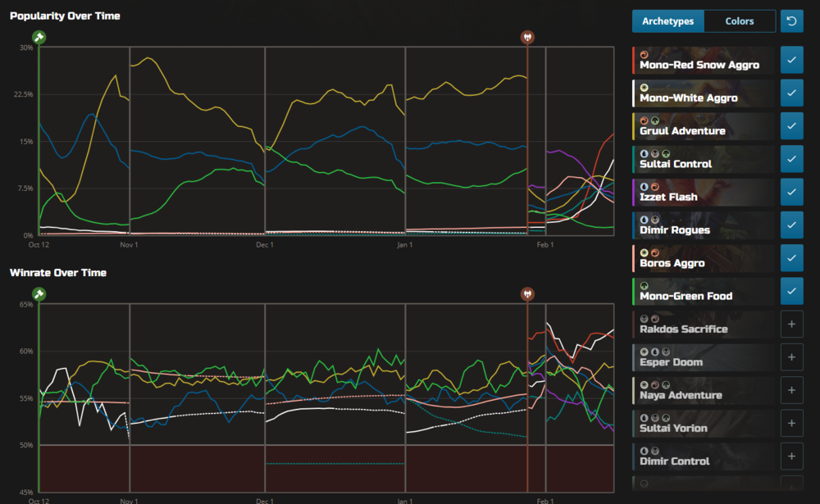Click green hammer marker on Popularity chart
This screenshot has height=504, width=820.
[x=39, y=37]
